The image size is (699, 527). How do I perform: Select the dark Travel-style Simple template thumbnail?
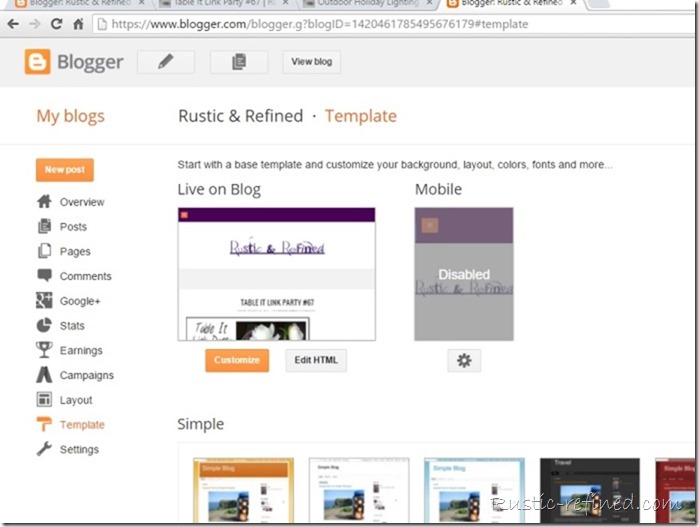pyautogui.click(x=590, y=490)
